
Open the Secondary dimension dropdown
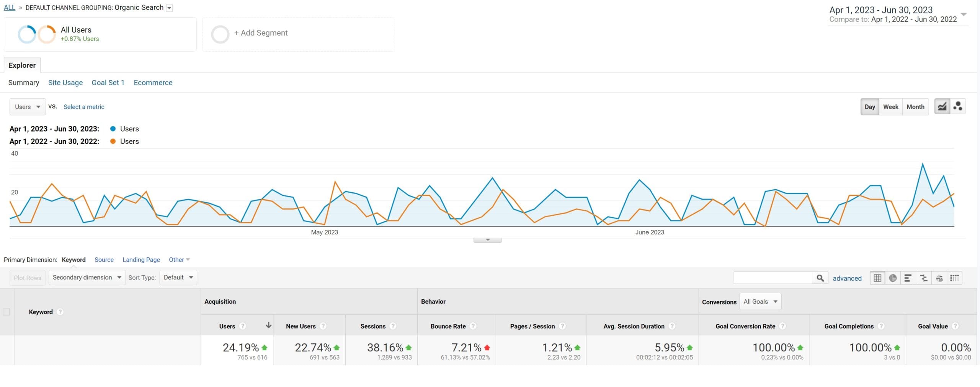pos(87,277)
